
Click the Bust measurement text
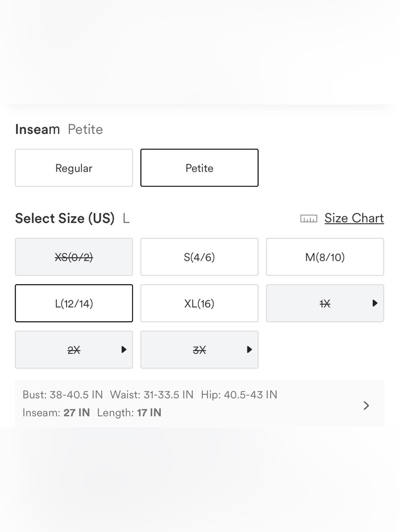click(x=63, y=395)
